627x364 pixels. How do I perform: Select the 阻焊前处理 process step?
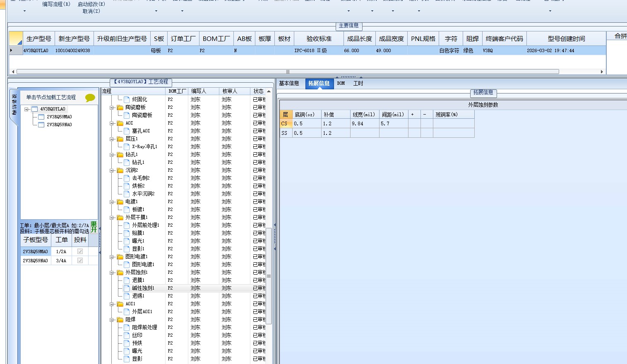pyautogui.click(x=144, y=327)
